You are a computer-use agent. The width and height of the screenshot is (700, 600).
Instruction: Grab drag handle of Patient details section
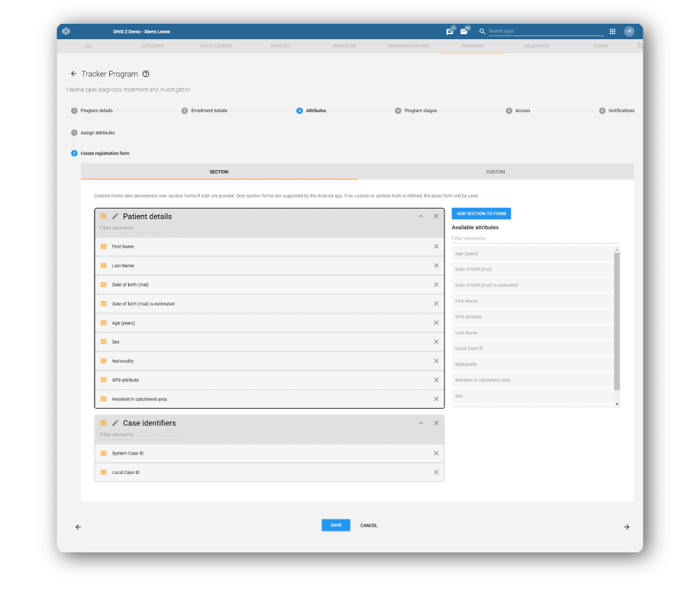[x=104, y=216]
